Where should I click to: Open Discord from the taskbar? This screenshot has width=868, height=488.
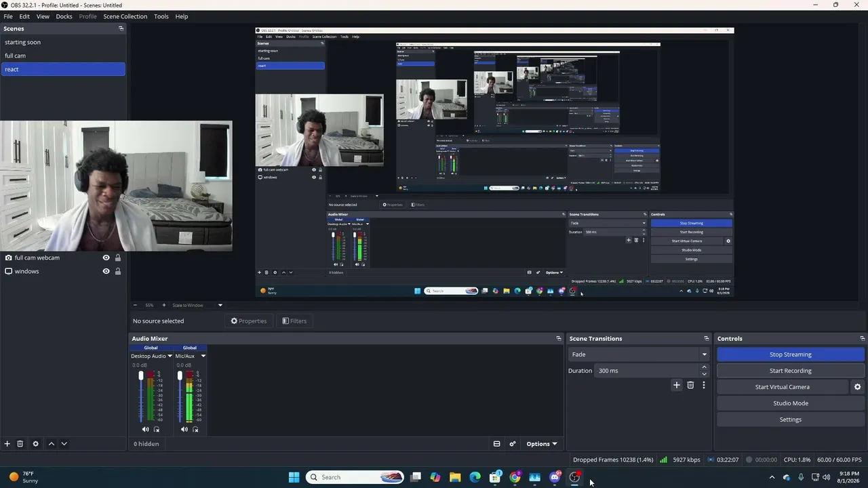[x=555, y=477]
